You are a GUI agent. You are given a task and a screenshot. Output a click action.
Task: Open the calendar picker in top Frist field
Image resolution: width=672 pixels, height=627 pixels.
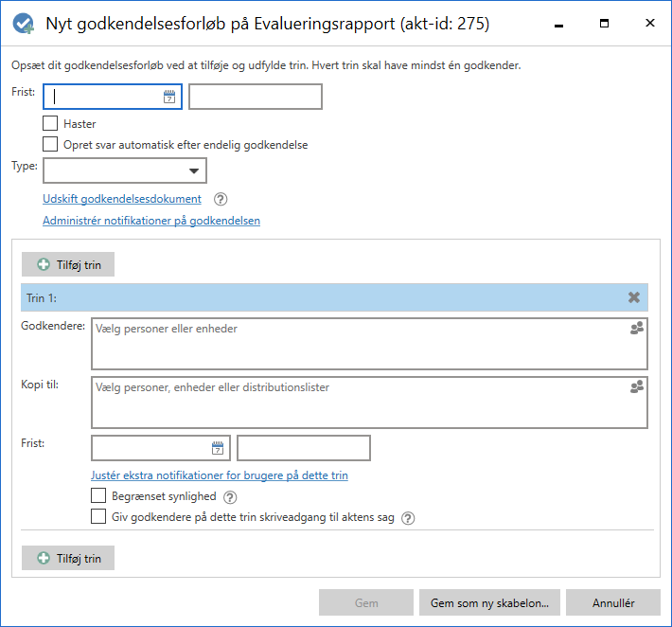pos(169,97)
